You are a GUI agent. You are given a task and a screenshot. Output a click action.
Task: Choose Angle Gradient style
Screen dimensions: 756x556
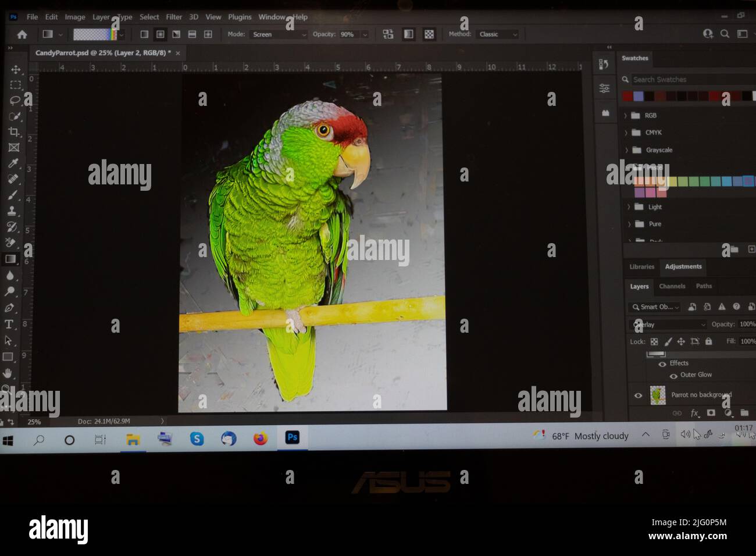(x=176, y=34)
